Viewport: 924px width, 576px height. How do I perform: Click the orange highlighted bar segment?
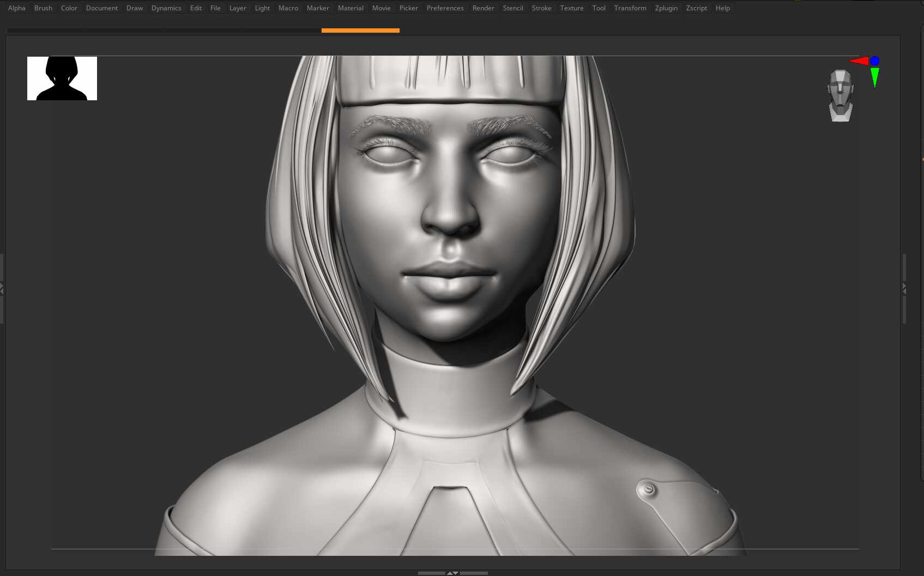click(x=360, y=31)
